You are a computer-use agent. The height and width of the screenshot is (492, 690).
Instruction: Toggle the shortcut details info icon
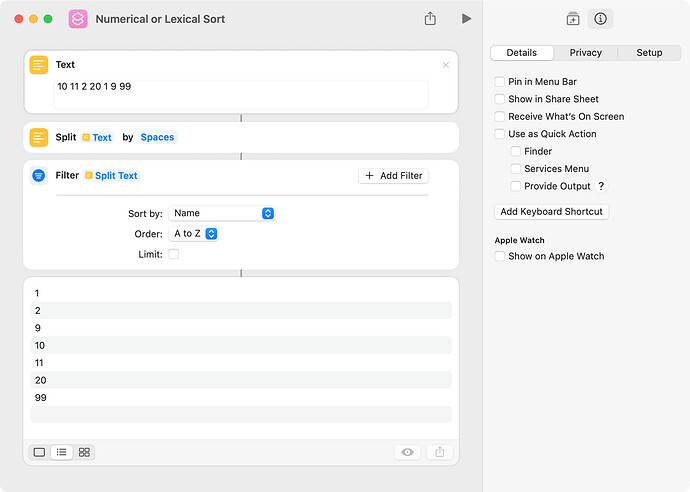pyautogui.click(x=600, y=18)
